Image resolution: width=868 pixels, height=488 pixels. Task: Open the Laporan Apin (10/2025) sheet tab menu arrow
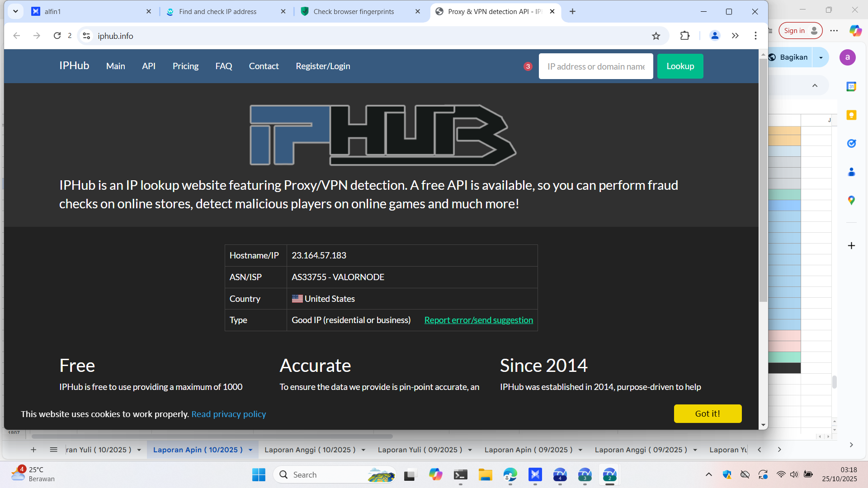[x=250, y=450]
